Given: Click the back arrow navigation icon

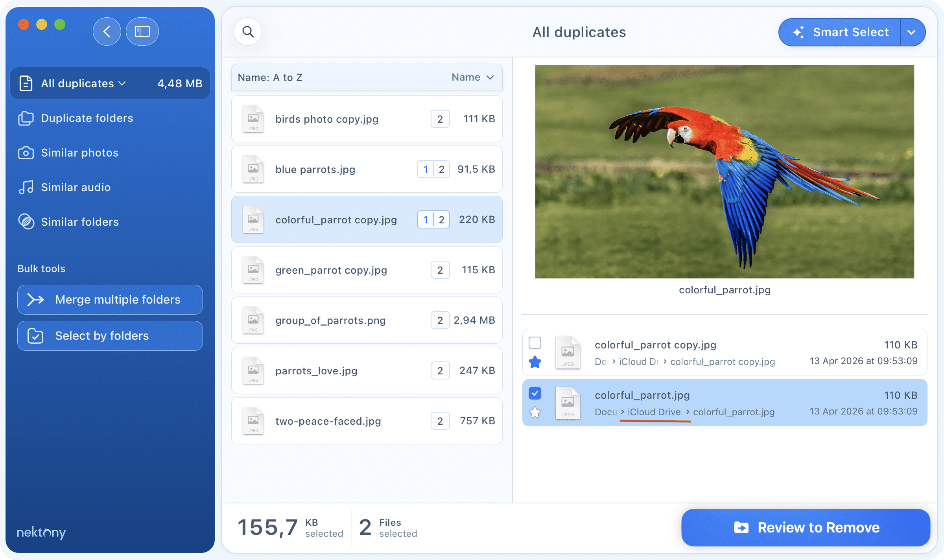Looking at the screenshot, I should pos(107,31).
